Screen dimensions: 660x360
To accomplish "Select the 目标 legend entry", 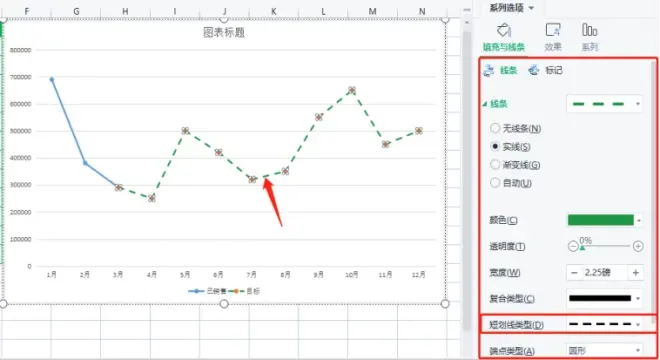I will pos(244,291).
